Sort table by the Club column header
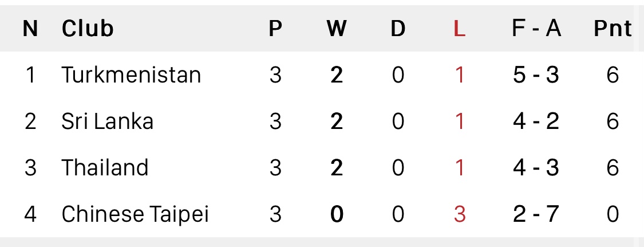Viewport: 644px width, 247px height. (88, 29)
